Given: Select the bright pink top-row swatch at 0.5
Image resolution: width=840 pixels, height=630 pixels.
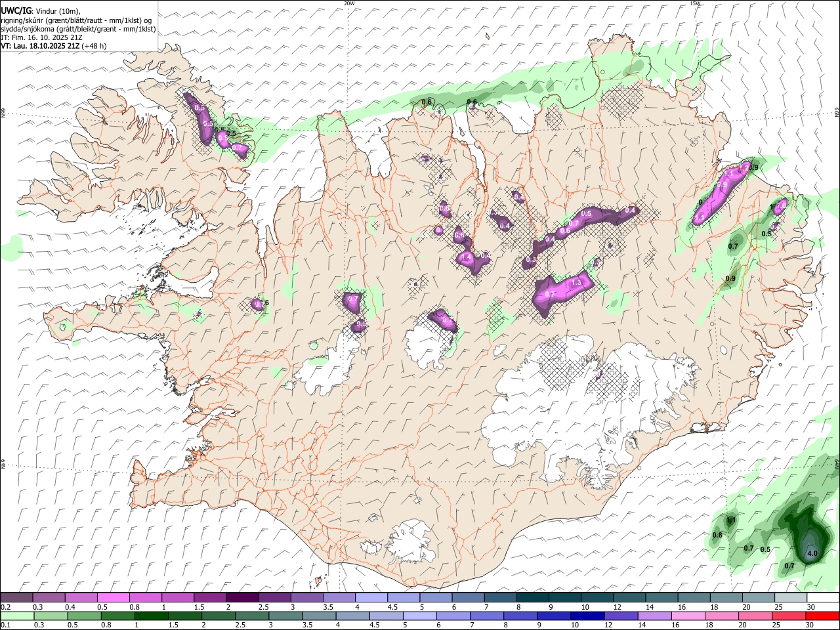Looking at the screenshot, I should coord(114,598).
